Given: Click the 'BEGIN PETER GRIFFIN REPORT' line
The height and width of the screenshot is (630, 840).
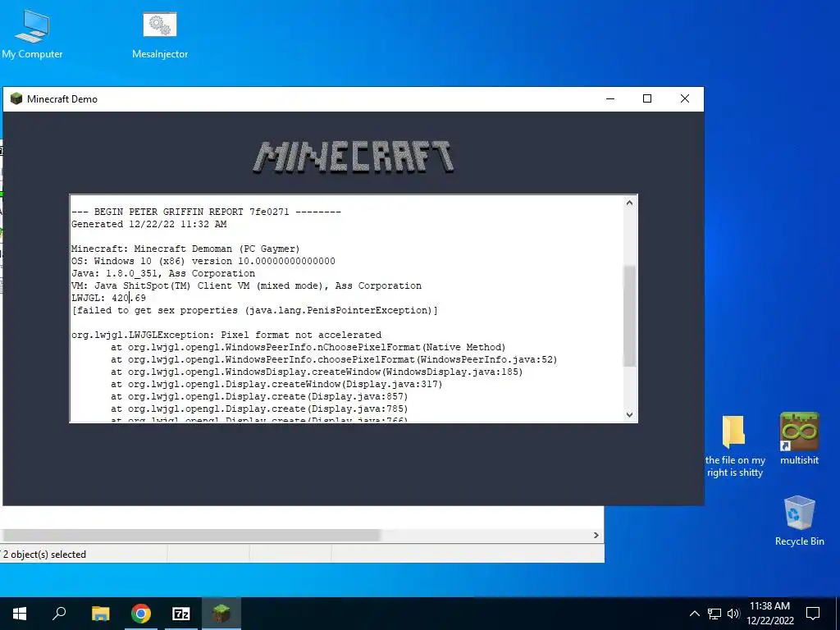Looking at the screenshot, I should tap(206, 212).
